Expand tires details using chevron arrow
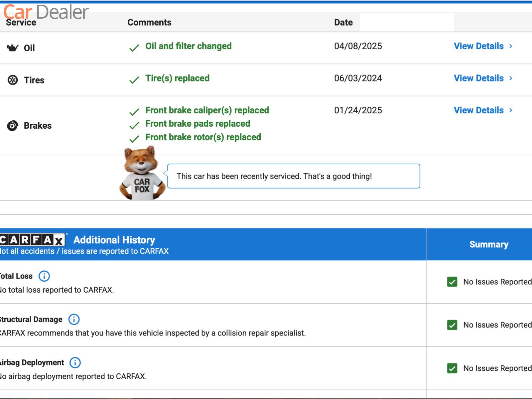 511,78
